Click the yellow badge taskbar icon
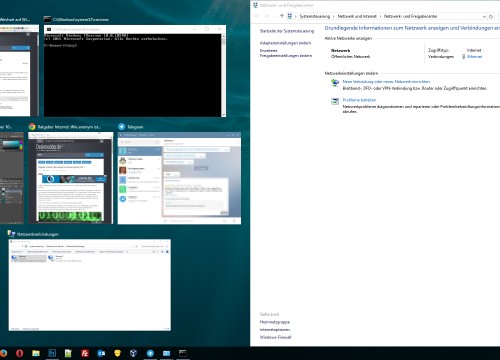 coord(117,353)
